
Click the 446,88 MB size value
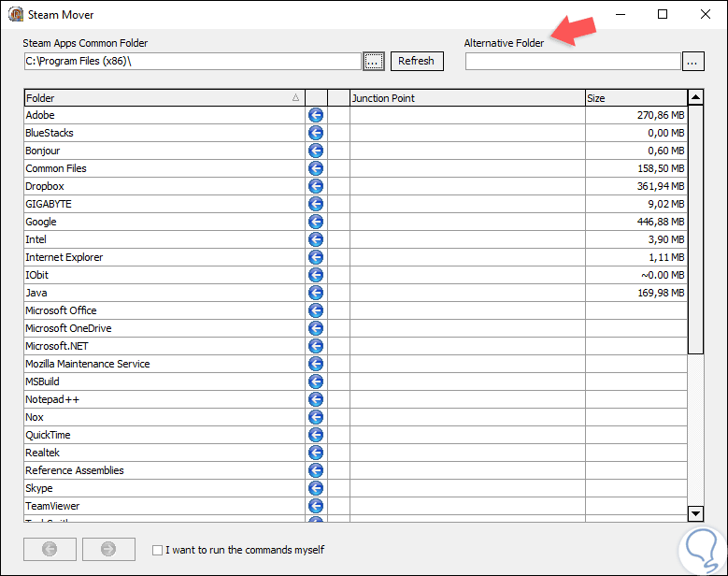(661, 222)
